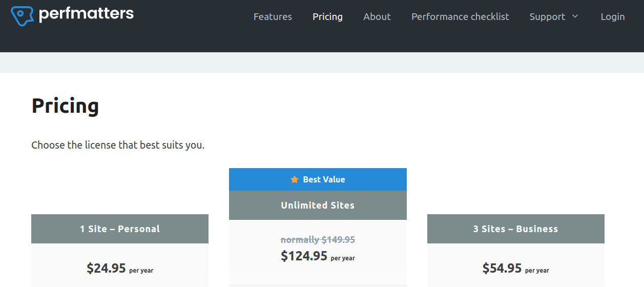Click the struck-through normally $149.95 text
The width and height of the screenshot is (644, 287).
coord(318,239)
